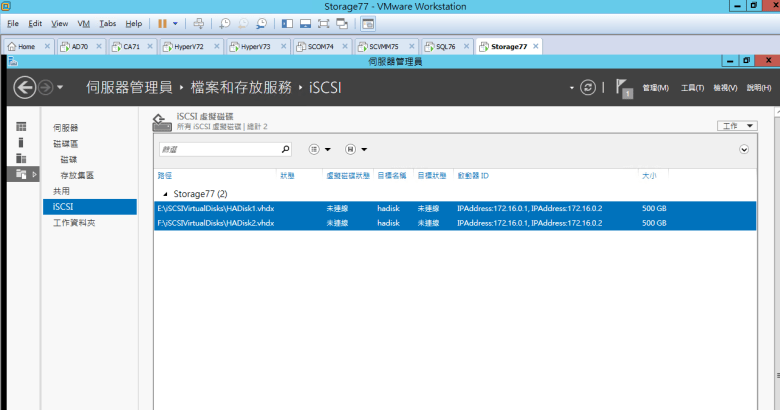Click the Server Manager back arrow button
The image size is (780, 410).
tap(25, 88)
